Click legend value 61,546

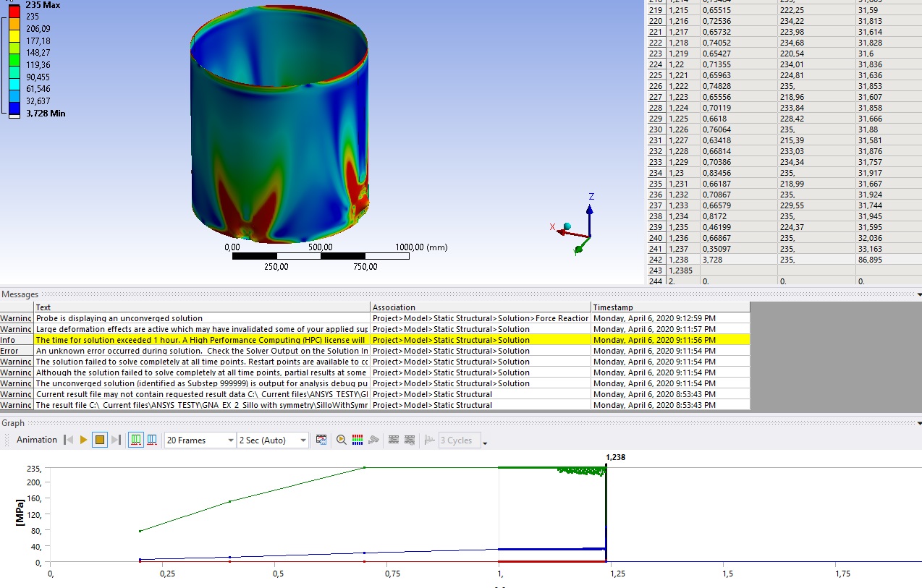(x=38, y=89)
